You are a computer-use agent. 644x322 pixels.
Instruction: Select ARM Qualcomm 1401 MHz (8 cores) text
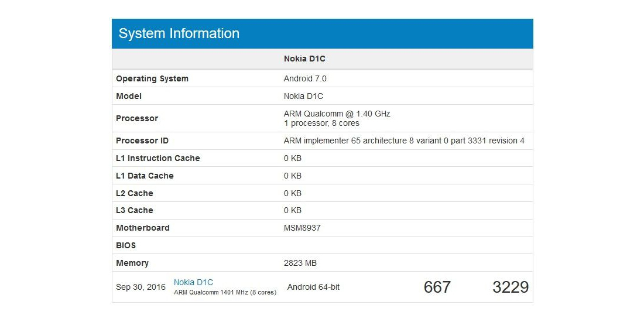tap(225, 292)
